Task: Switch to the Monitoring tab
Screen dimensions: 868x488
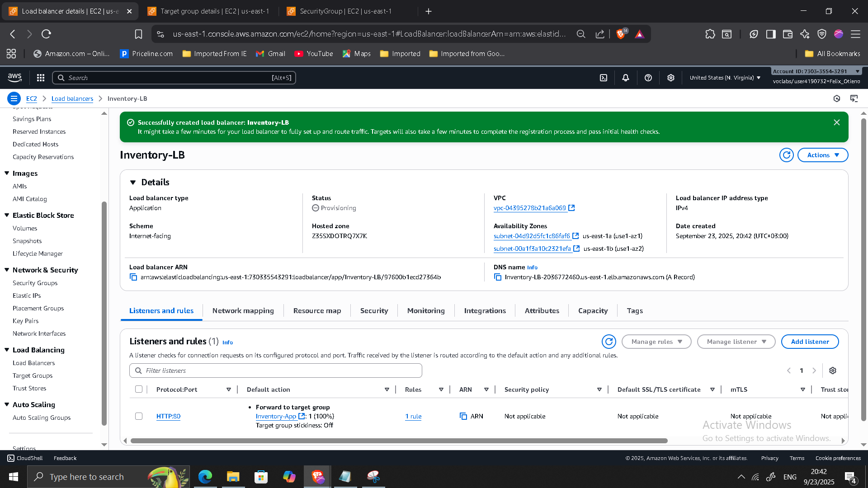Action: click(x=426, y=311)
